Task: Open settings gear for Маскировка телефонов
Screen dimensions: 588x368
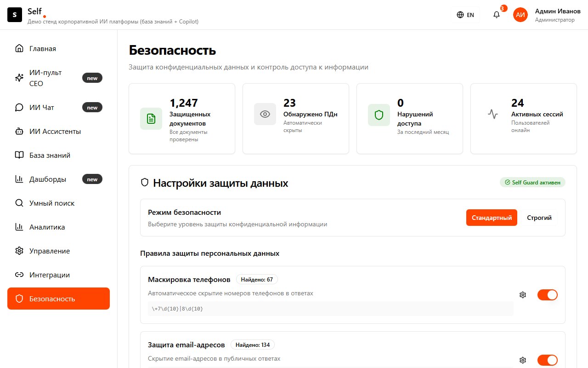Action: click(x=523, y=295)
